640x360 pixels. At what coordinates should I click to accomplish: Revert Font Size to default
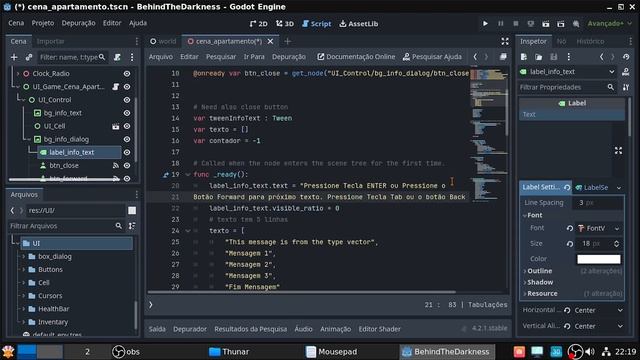point(570,244)
